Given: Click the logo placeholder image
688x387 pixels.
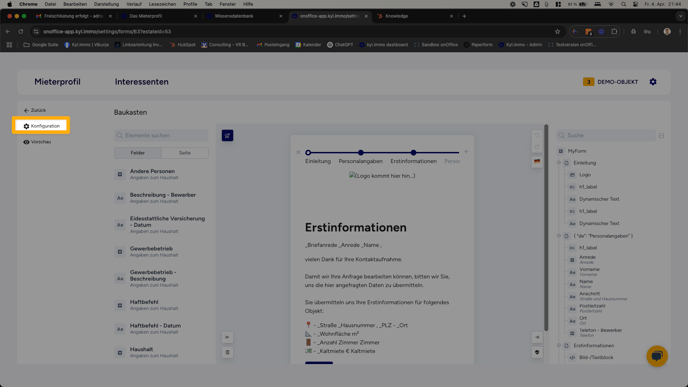Looking at the screenshot, I should tap(382, 176).
